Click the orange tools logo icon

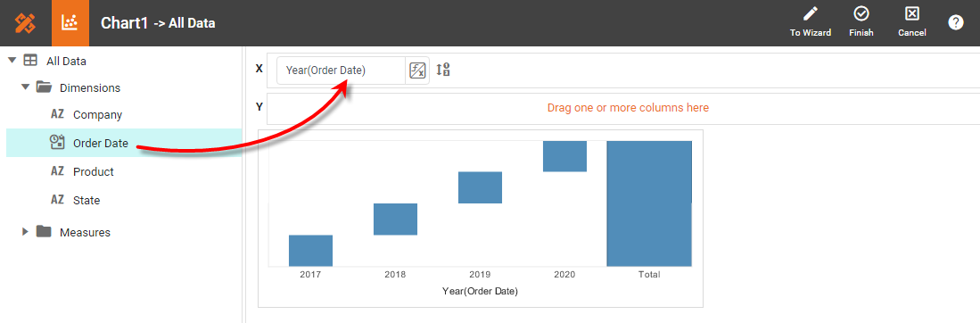[x=25, y=23]
